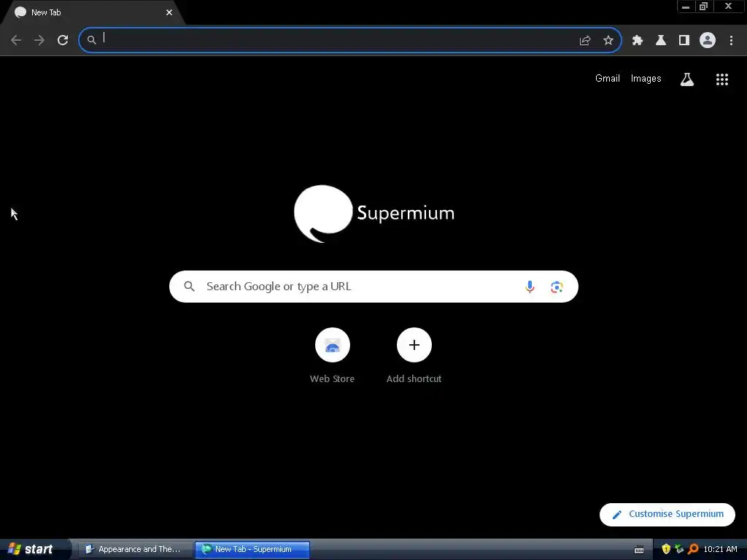Open the three-dot browser menu
Screen dimensions: 747x560
point(731,41)
